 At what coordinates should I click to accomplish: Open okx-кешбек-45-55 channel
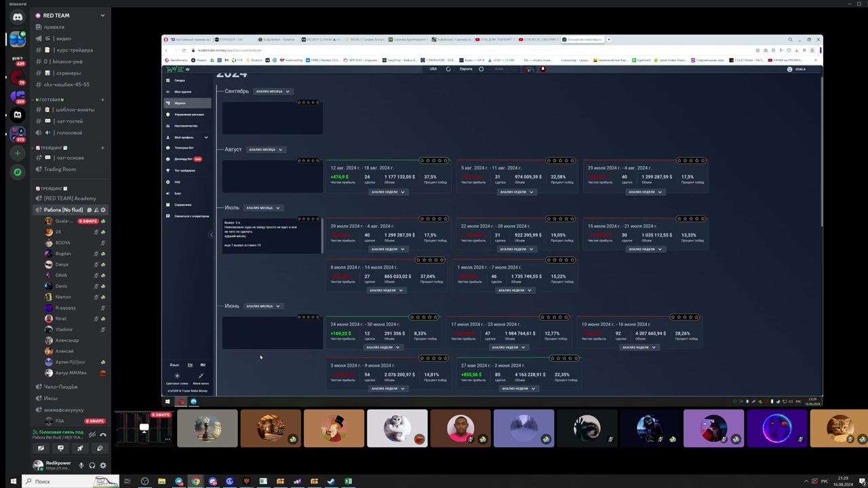tap(68, 85)
